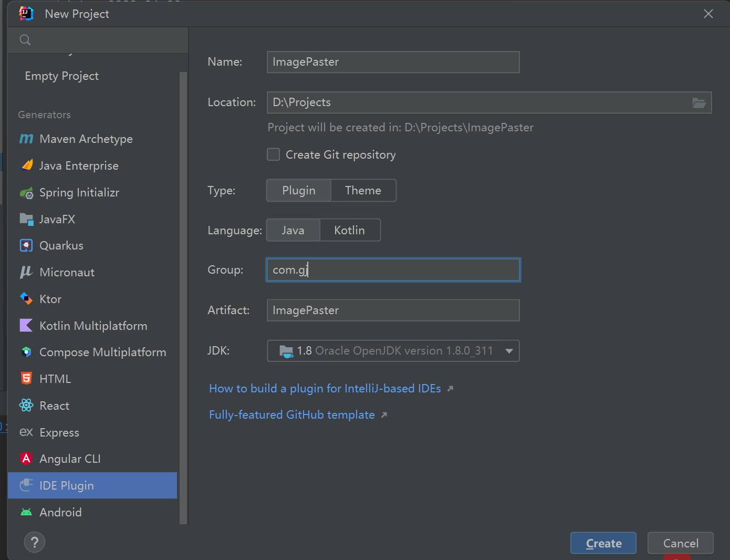Select Spring Initializr list entry label
Viewport: 730px width, 560px height.
tap(79, 192)
